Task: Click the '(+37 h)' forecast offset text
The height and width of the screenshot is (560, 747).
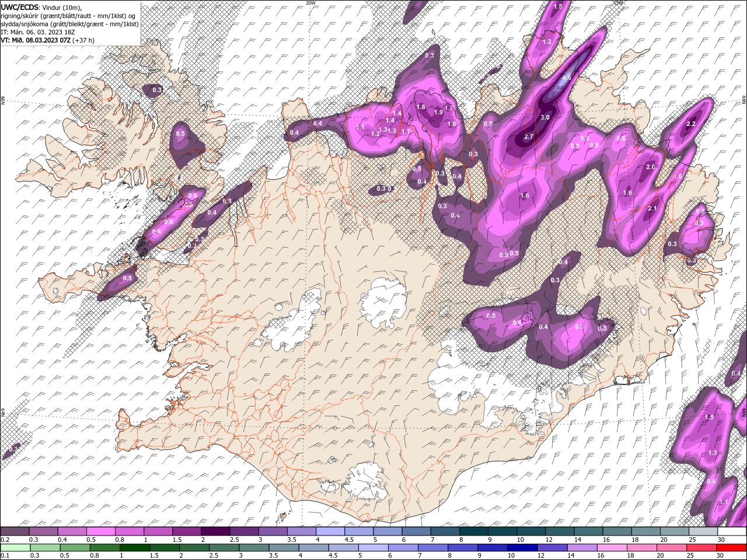Action: tap(84, 40)
